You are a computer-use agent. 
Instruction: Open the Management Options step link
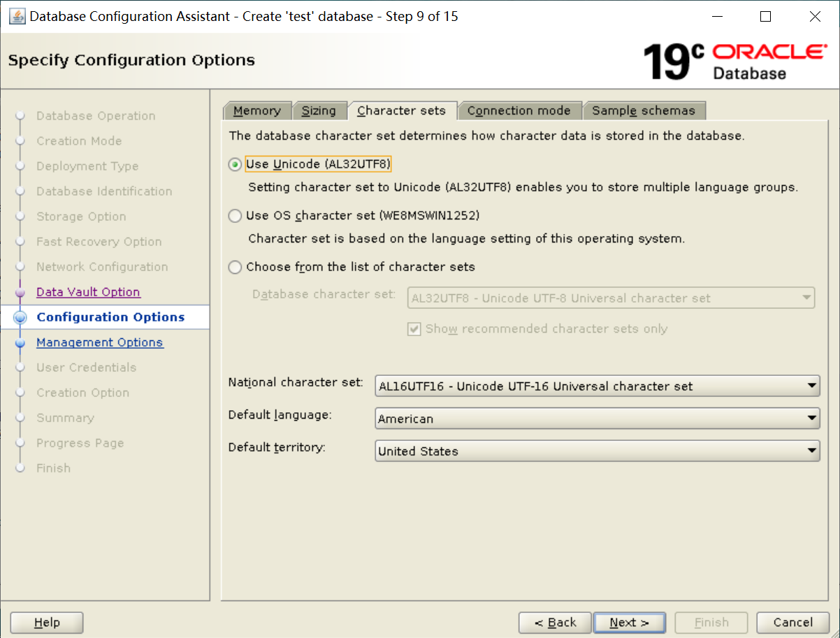(100, 342)
